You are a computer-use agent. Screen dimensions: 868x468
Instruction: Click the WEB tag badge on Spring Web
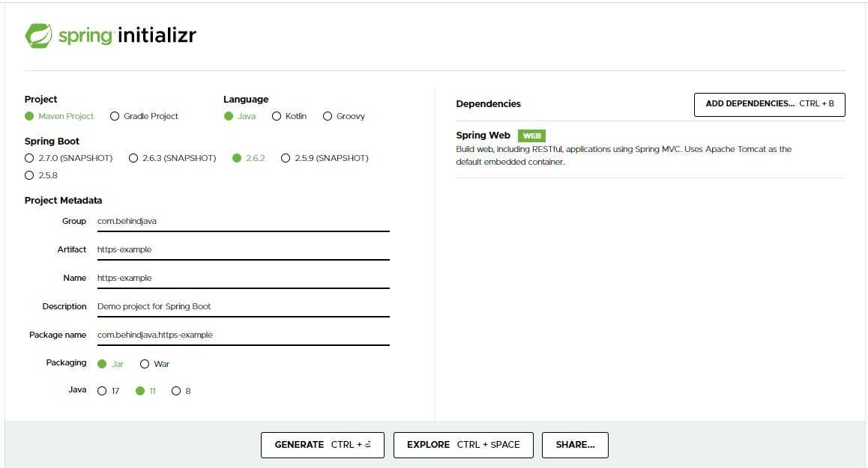pyautogui.click(x=531, y=136)
